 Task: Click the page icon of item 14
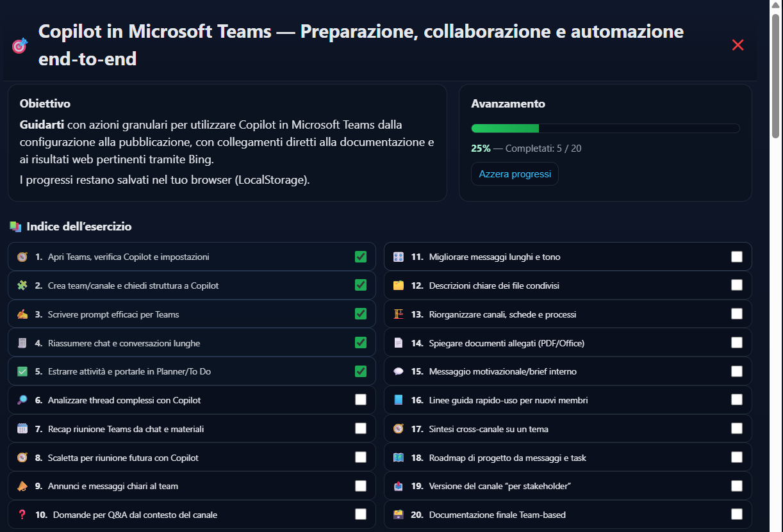coord(399,343)
